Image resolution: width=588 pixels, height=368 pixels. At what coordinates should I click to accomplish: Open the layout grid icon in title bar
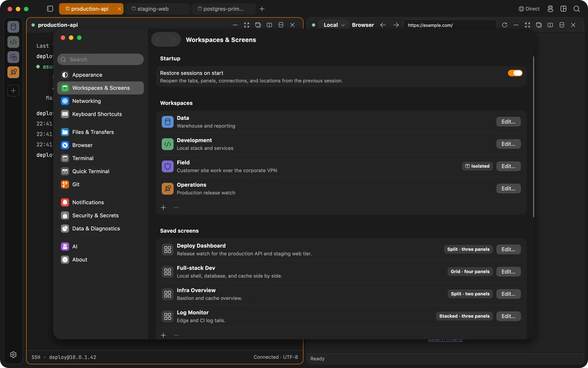coord(563,9)
